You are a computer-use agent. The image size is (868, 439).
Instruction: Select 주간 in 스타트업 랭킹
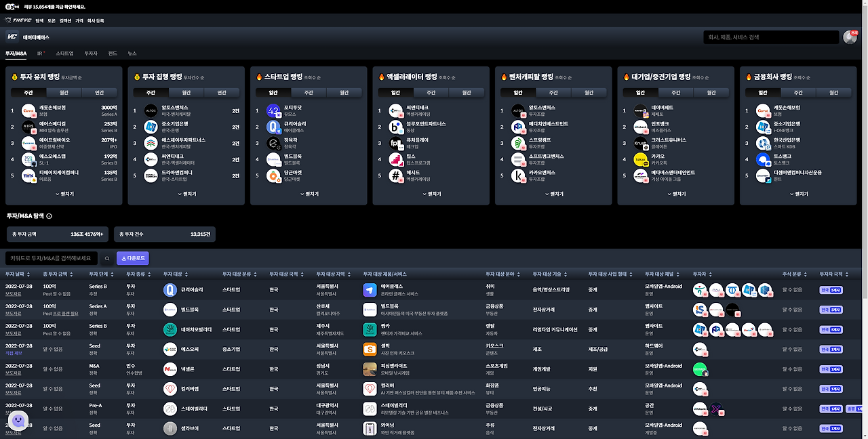coord(309,93)
